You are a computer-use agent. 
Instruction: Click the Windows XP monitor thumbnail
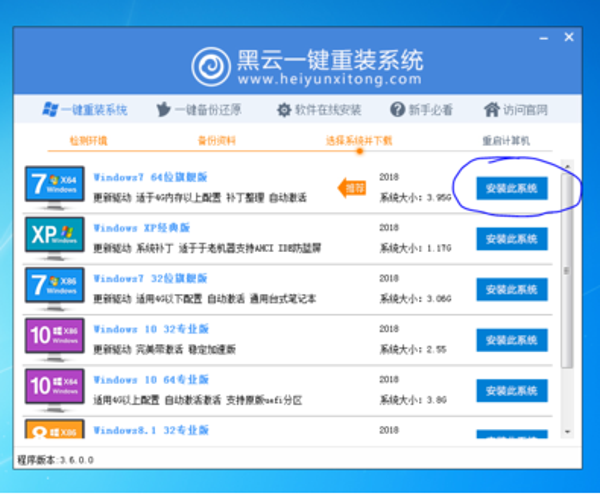[x=55, y=238]
